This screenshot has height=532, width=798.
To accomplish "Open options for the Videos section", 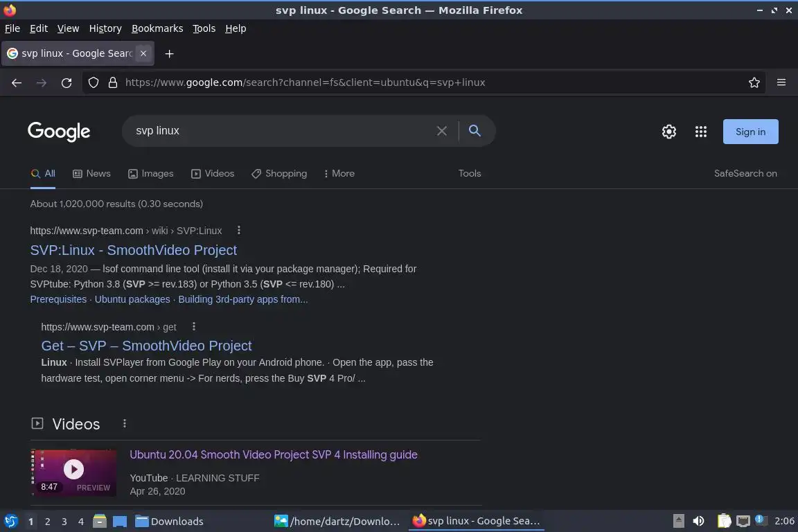I will (x=125, y=423).
